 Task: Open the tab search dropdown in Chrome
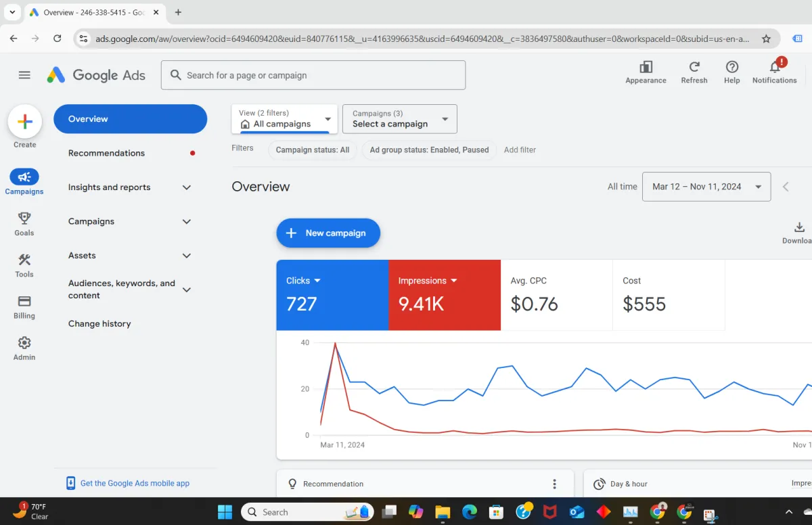[x=12, y=12]
